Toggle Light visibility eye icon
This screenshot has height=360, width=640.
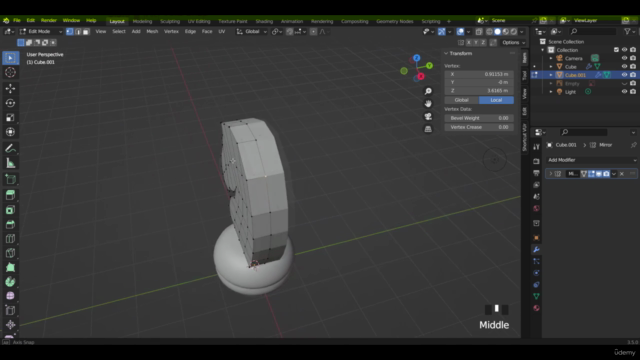[624, 91]
